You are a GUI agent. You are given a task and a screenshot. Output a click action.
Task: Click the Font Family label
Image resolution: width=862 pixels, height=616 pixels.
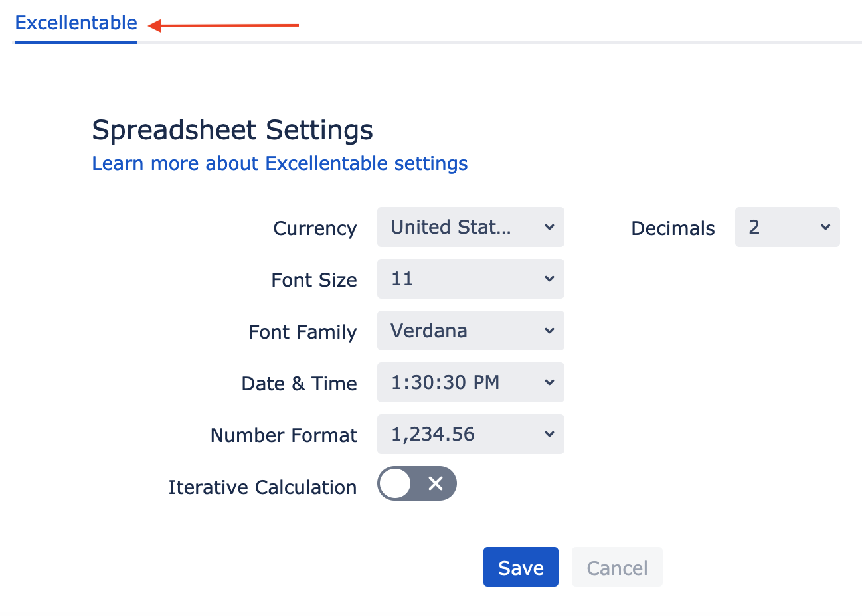pyautogui.click(x=303, y=332)
